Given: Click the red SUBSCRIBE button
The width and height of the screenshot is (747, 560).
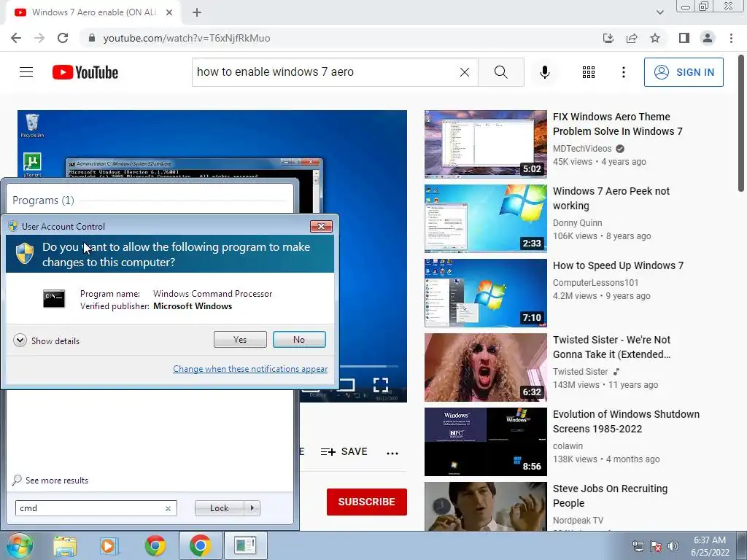Looking at the screenshot, I should 366,502.
